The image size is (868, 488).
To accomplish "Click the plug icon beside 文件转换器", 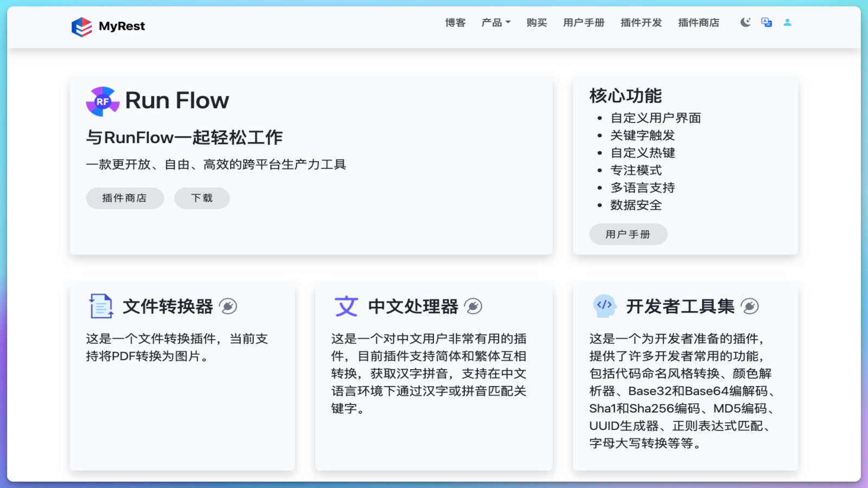I will pyautogui.click(x=229, y=306).
